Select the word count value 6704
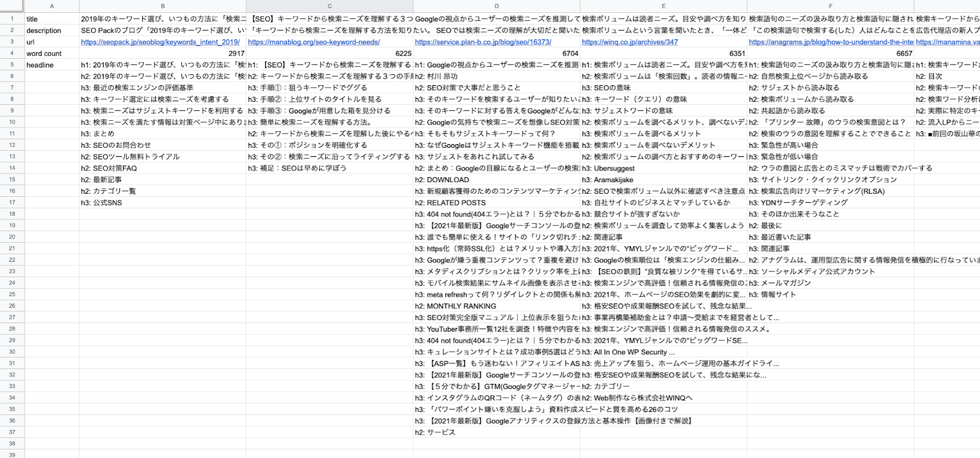980x458 pixels. point(497,53)
